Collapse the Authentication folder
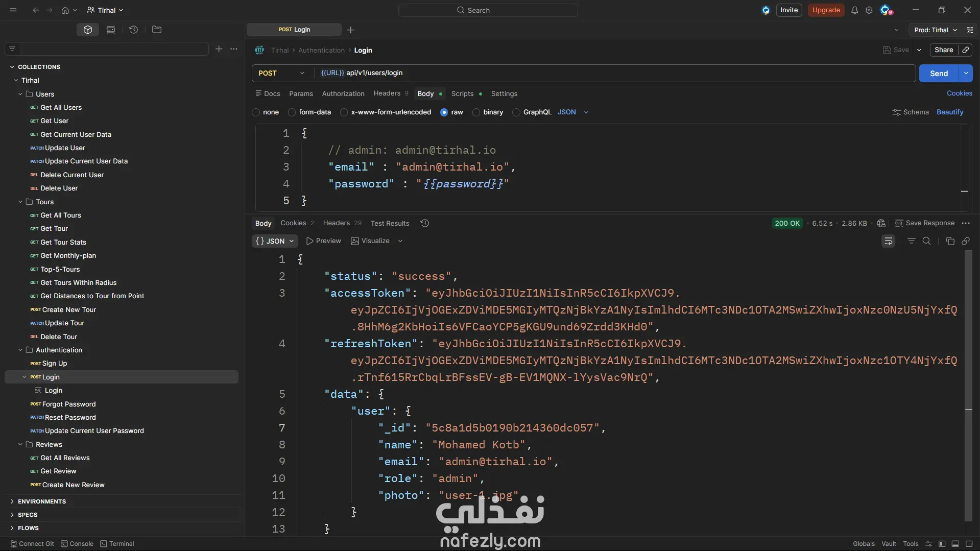 point(20,350)
